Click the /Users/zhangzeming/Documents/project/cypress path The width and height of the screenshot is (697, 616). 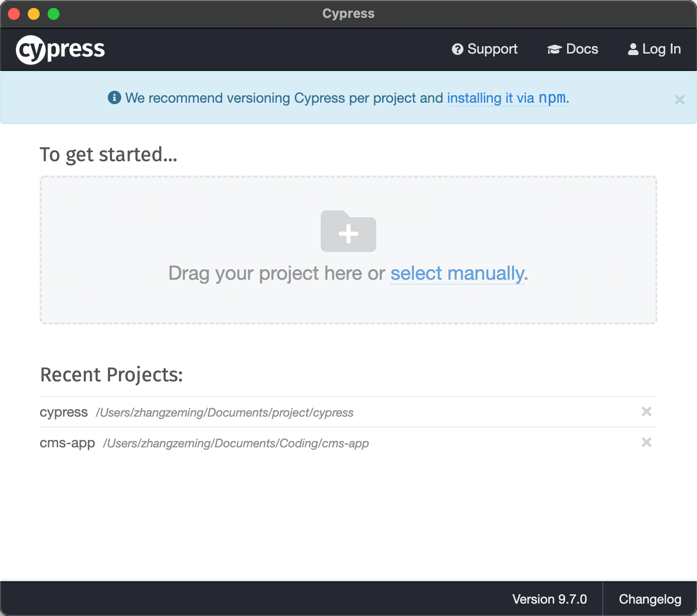coord(225,413)
